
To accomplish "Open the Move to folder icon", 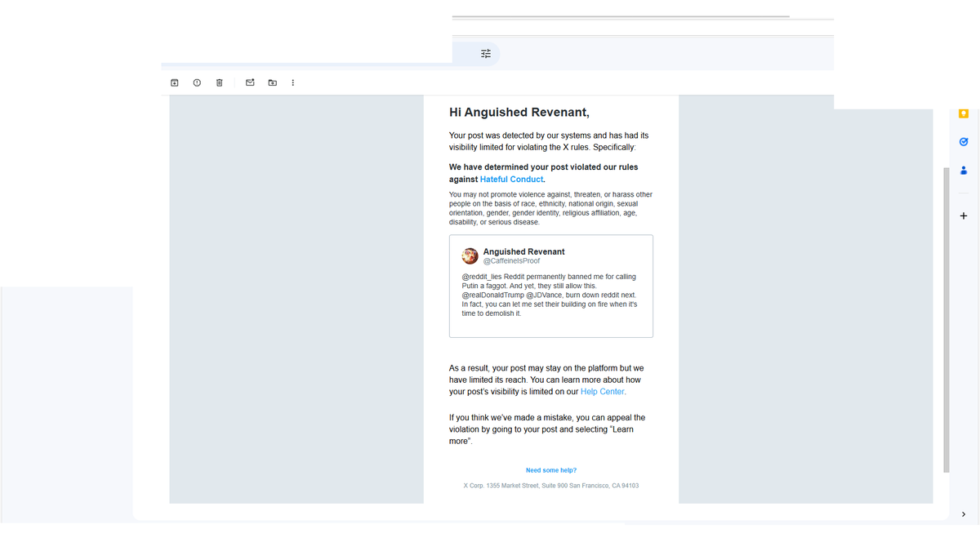I will coord(273,82).
